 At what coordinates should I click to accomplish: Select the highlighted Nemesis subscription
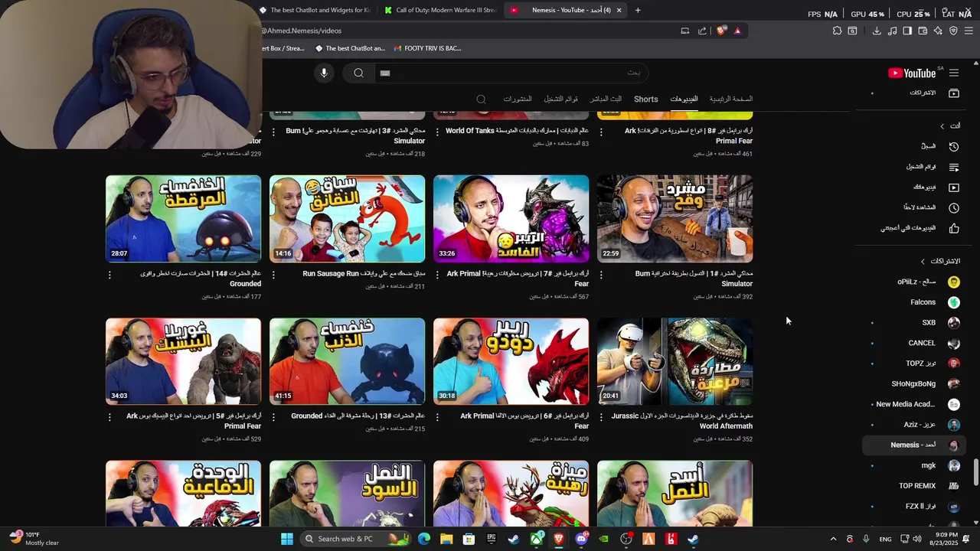click(912, 445)
